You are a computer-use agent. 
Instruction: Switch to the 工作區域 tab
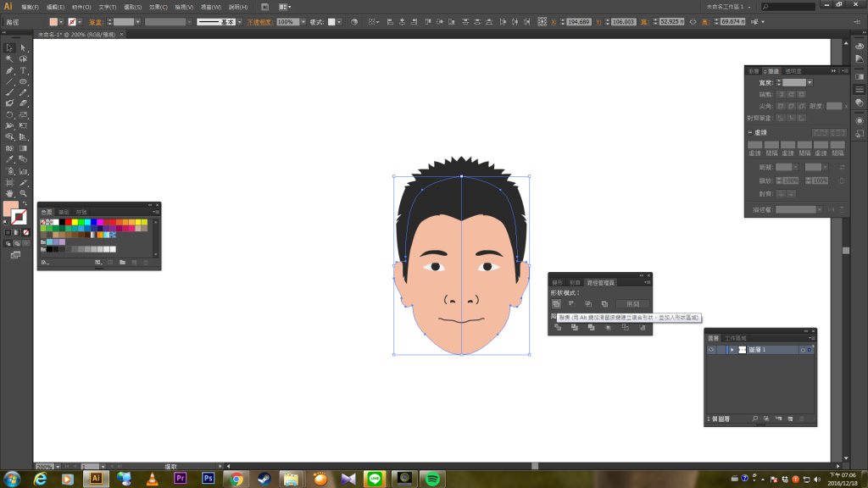pyautogui.click(x=736, y=337)
